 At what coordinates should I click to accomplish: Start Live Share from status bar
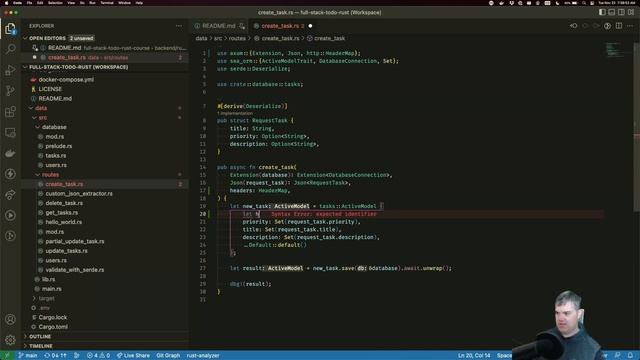click(133, 356)
